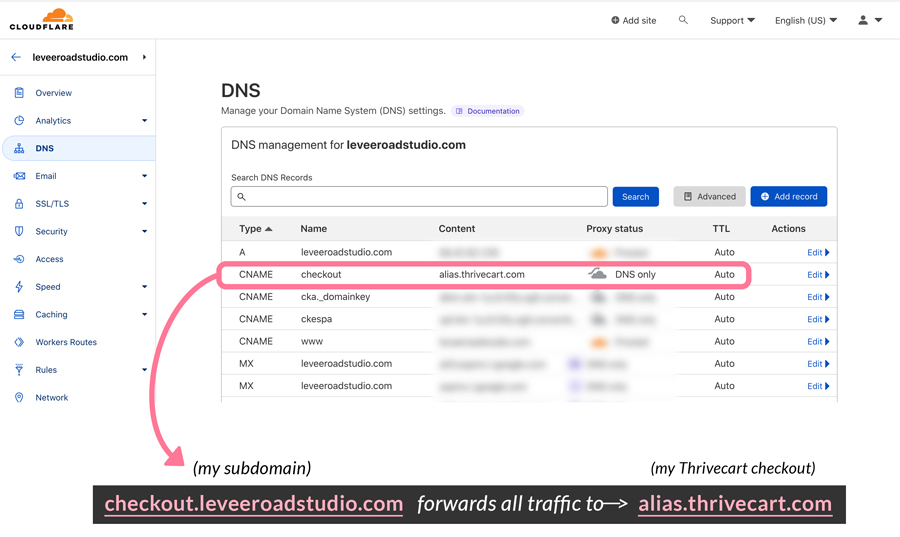Open the Caching menu item
This screenshot has height=537, width=900.
51,314
